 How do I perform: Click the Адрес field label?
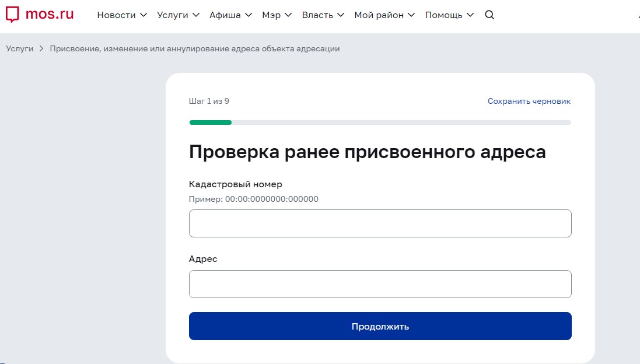pos(203,259)
